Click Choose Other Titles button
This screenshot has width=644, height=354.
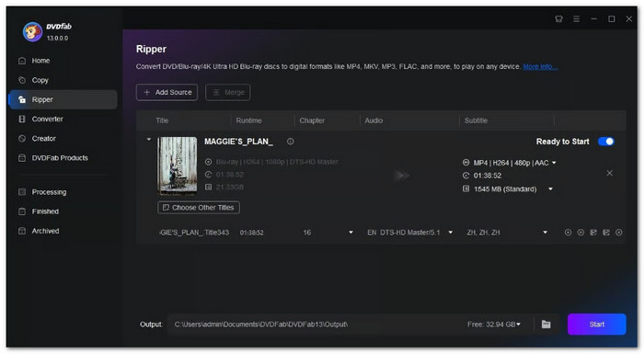(199, 208)
